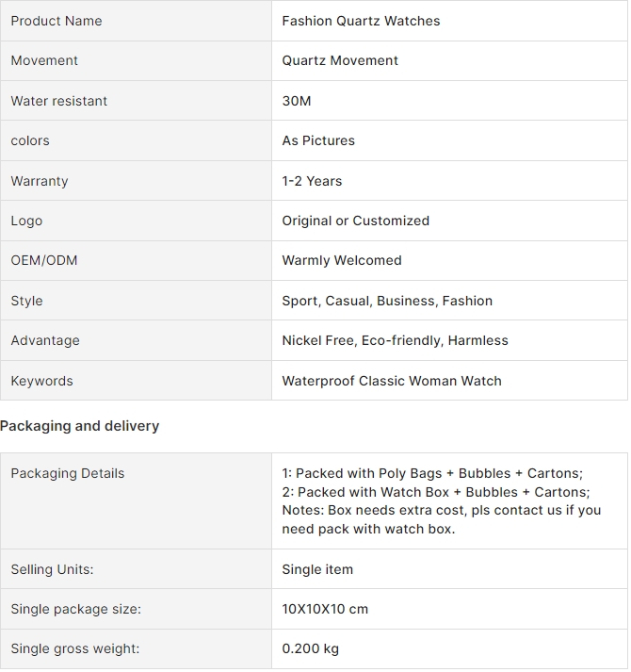Select the Packaging Details label
Screen dimensions: 631x672
click(x=68, y=474)
